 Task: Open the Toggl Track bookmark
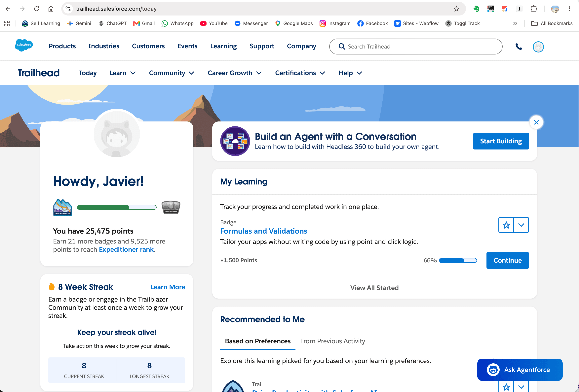click(x=462, y=23)
